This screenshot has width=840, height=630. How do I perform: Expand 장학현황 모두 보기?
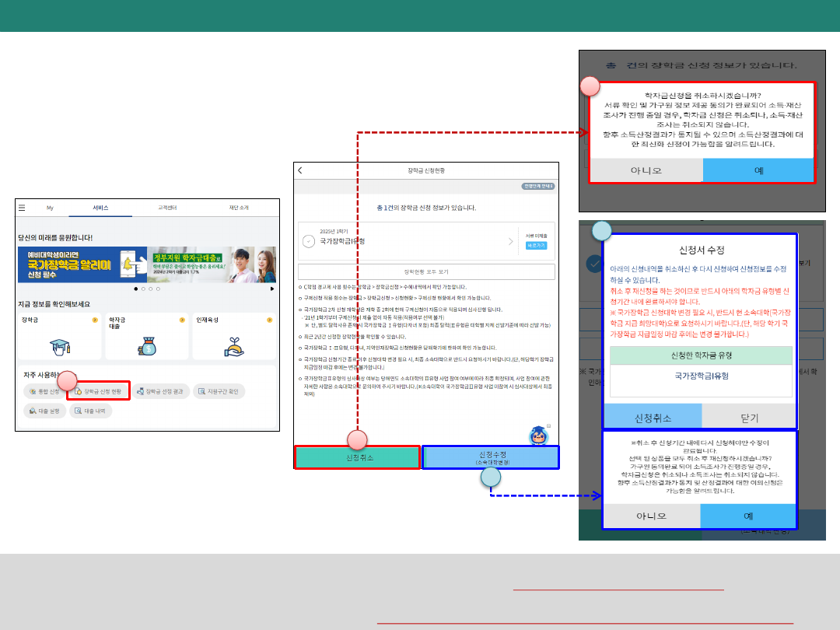426,272
